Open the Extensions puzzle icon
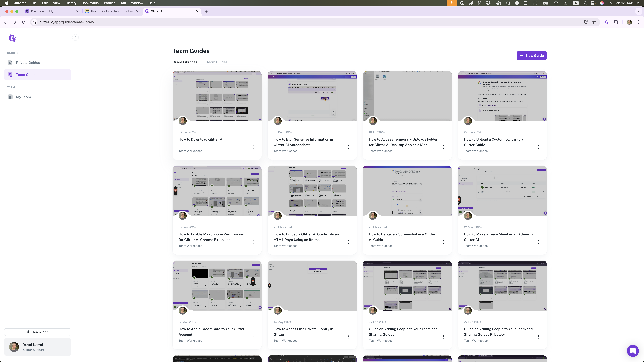 pos(616,22)
